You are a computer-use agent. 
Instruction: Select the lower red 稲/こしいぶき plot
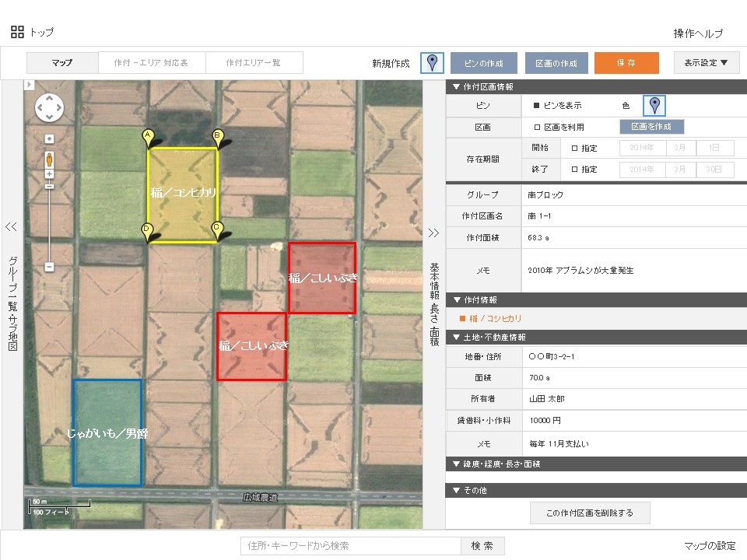tap(251, 346)
